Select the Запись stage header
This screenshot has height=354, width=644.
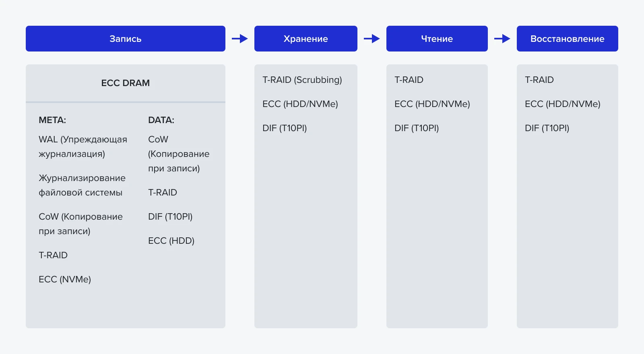[126, 39]
